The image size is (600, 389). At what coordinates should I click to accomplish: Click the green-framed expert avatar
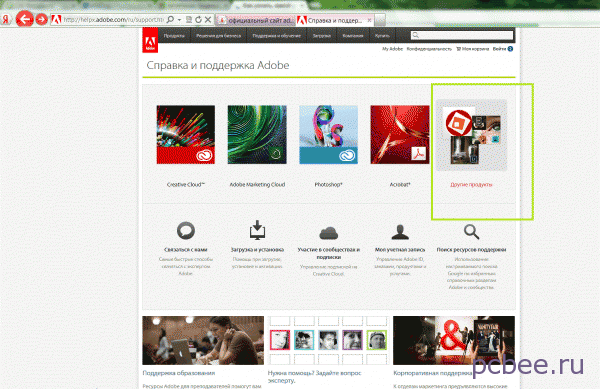point(377,340)
